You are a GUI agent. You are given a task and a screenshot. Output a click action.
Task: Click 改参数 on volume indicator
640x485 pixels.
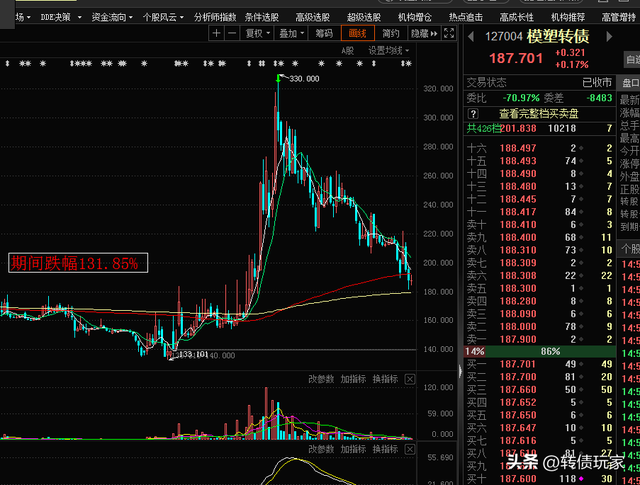tap(321, 379)
